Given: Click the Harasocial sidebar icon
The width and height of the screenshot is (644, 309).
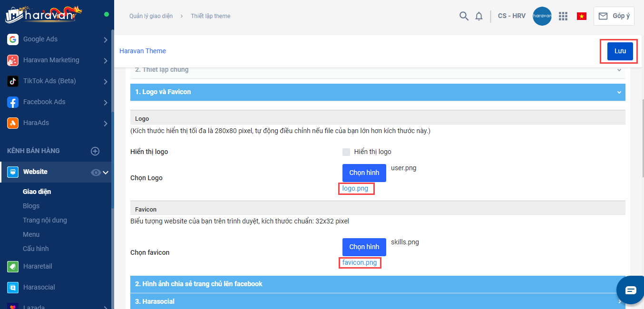Looking at the screenshot, I should click(x=13, y=288).
